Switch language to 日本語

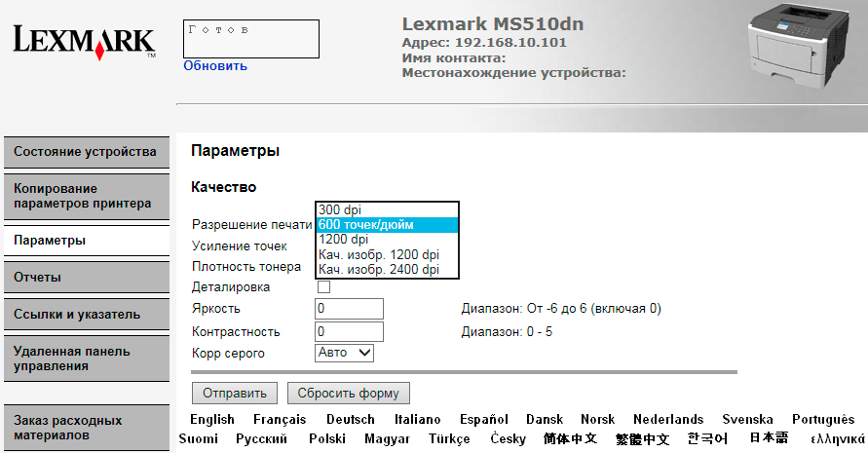(769, 438)
